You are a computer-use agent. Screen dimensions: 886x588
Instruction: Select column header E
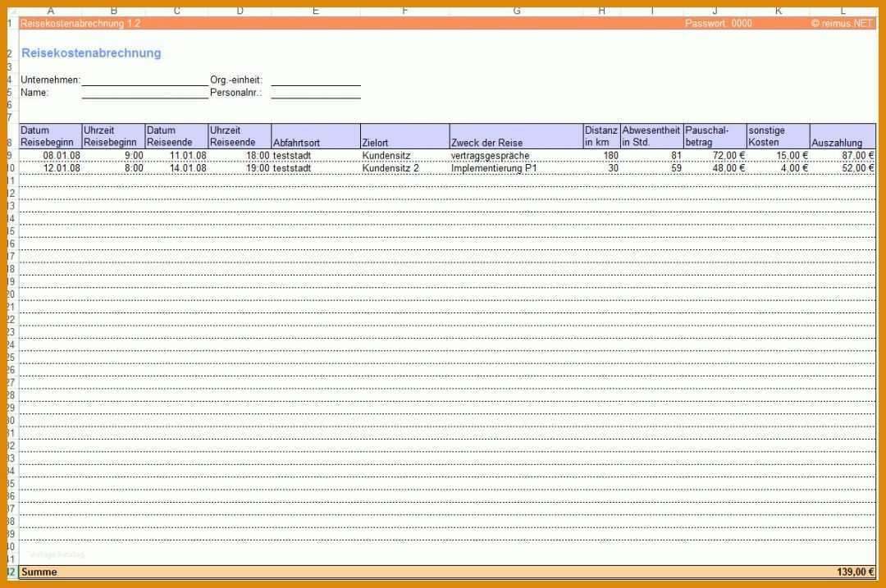tap(316, 11)
